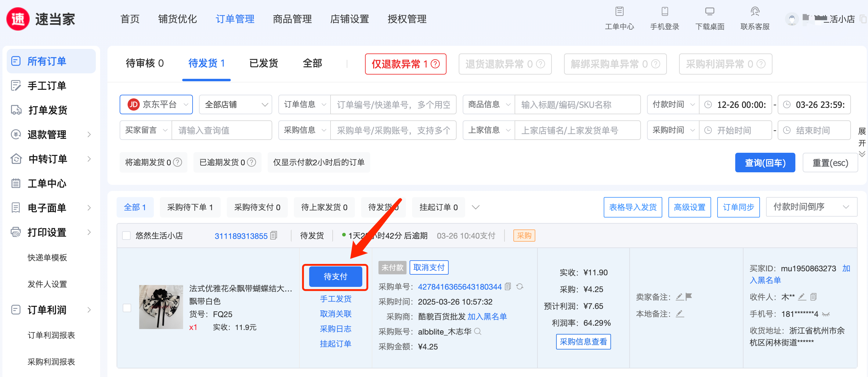Click the 查询(回车) search button
This screenshot has width=868, height=377.
tap(765, 163)
